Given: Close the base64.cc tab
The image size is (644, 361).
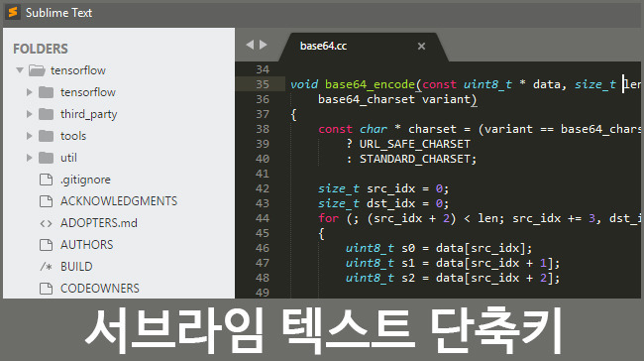Looking at the screenshot, I should click(421, 46).
